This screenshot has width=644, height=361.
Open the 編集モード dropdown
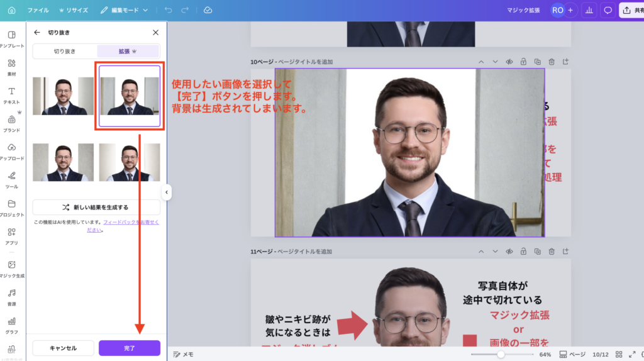coord(125,10)
